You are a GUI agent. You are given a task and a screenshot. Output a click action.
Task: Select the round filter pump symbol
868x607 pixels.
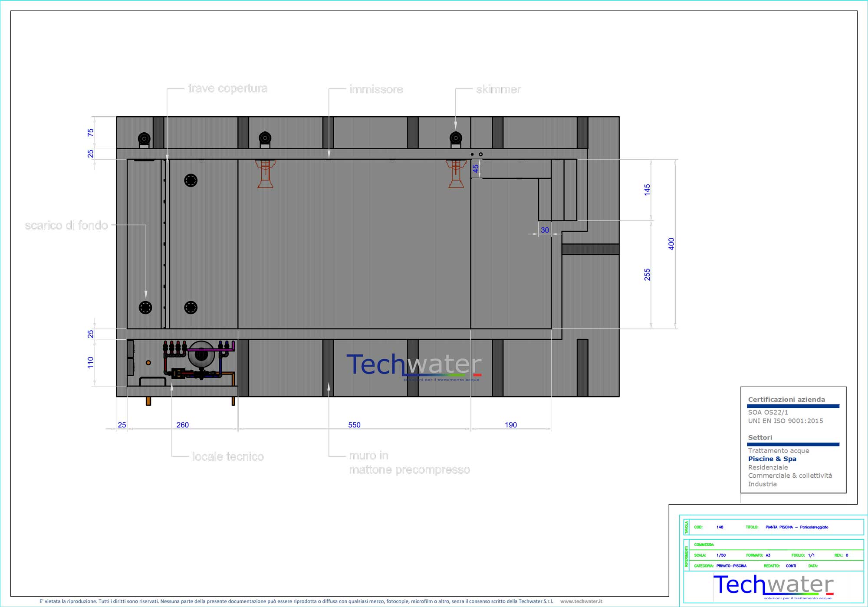click(201, 354)
